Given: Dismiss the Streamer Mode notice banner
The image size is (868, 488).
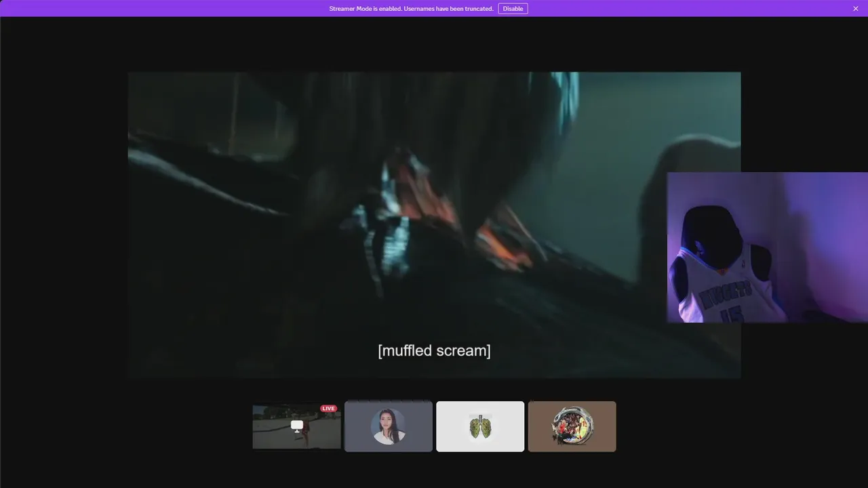Looking at the screenshot, I should 856,9.
